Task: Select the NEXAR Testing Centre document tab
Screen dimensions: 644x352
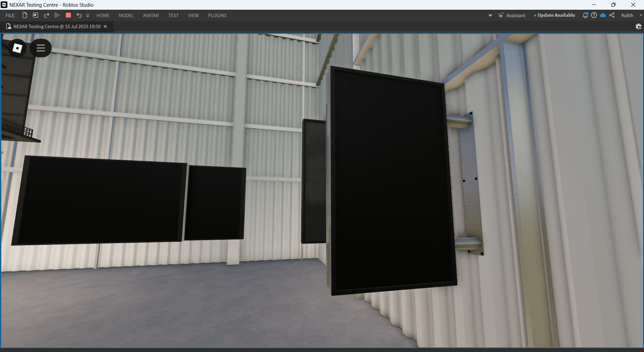Action: coord(57,27)
